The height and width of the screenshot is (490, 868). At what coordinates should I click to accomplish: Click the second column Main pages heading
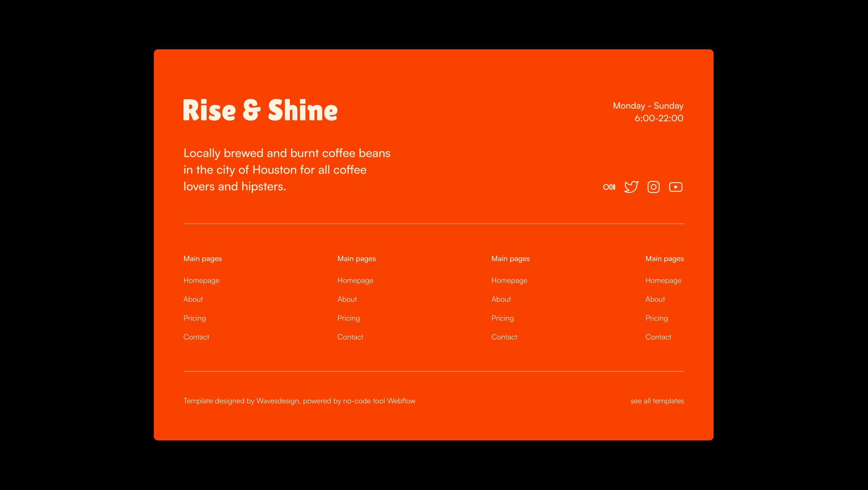click(x=356, y=259)
